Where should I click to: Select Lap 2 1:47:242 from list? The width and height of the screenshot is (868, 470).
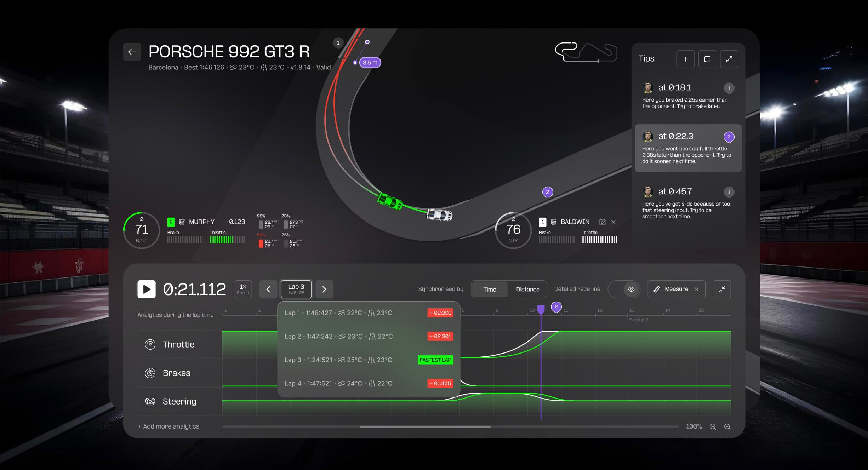pyautogui.click(x=369, y=336)
